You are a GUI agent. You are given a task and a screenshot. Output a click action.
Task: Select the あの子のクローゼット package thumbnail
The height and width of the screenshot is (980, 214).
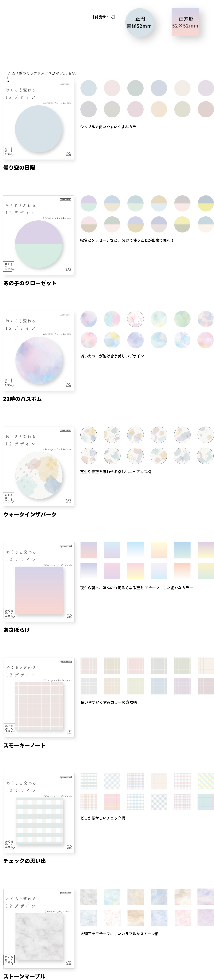pos(38,235)
